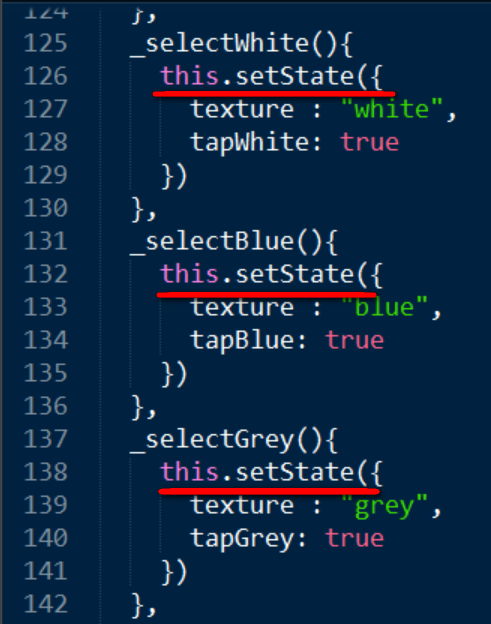Click line number 142 in the gutter
The width and height of the screenshot is (491, 624).
pyautogui.click(x=46, y=604)
